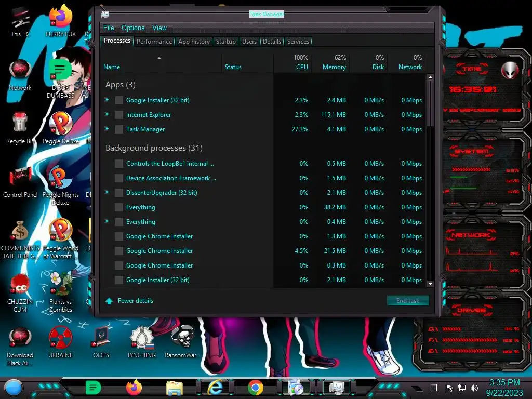Open the Options menu
Image resolution: width=532 pixels, height=399 pixels.
(x=133, y=28)
